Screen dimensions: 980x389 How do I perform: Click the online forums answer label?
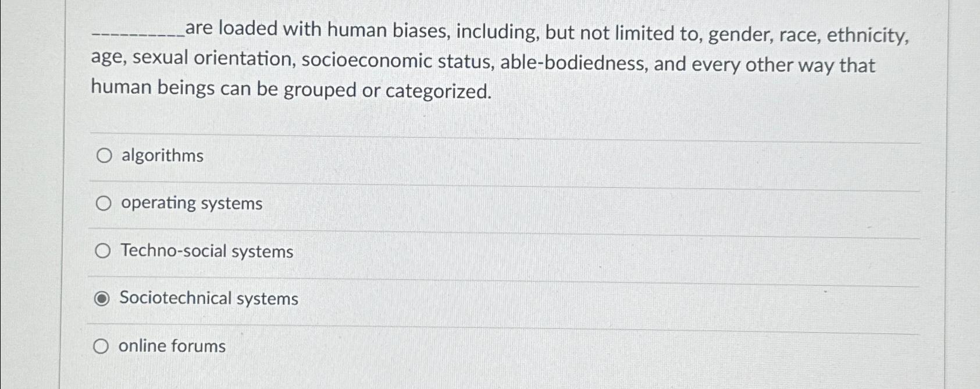point(172,346)
